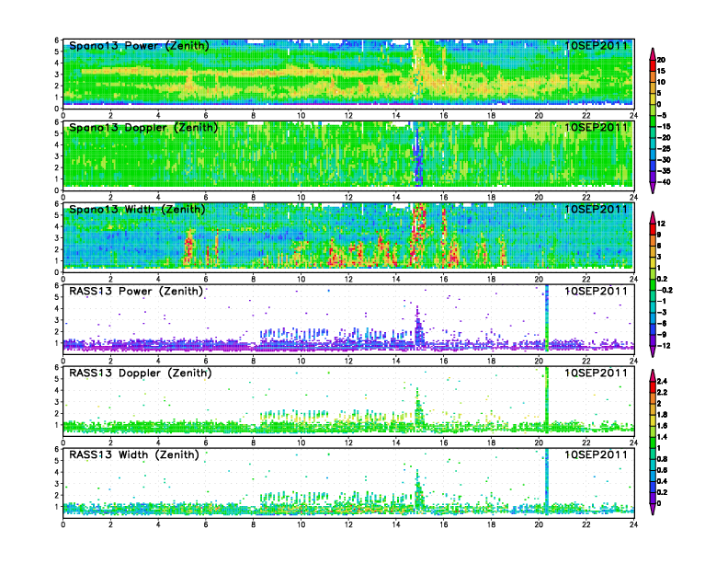Viewport: 728px width, 563px height.
Task: Select the 10SEP2011 date in Spano13 Width panel
Action: [596, 209]
